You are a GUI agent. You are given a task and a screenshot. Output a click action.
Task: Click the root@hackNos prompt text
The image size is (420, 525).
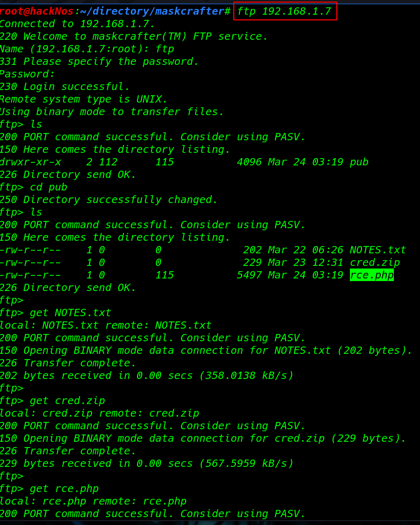[37, 12]
